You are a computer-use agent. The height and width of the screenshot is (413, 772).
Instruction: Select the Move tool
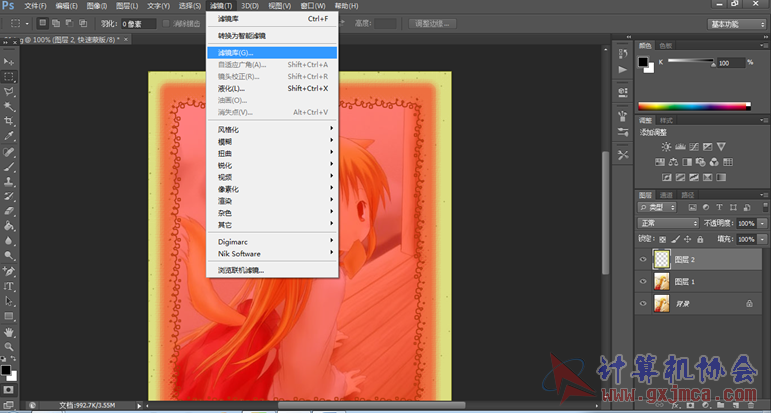click(x=9, y=62)
